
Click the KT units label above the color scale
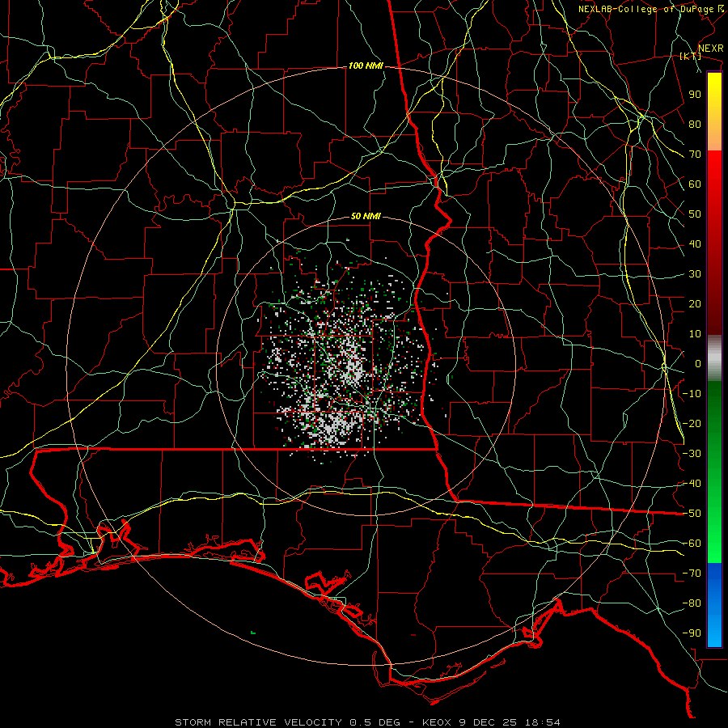pyautogui.click(x=690, y=56)
